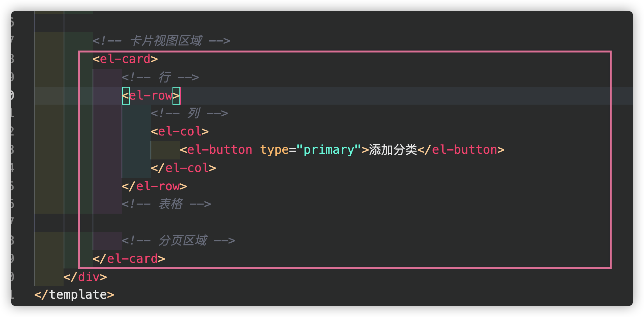Click the 行 comment
Screen dimensions: 644x317
click(161, 77)
